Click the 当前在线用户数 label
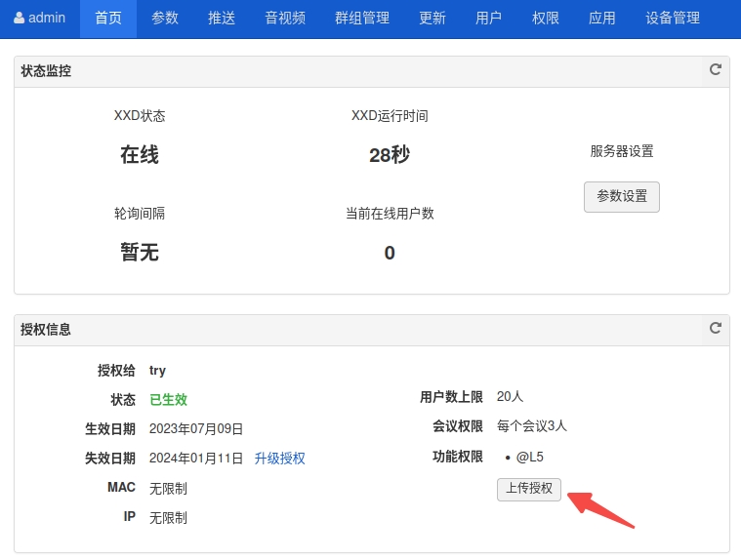Image resolution: width=741 pixels, height=560 pixels. tap(390, 214)
